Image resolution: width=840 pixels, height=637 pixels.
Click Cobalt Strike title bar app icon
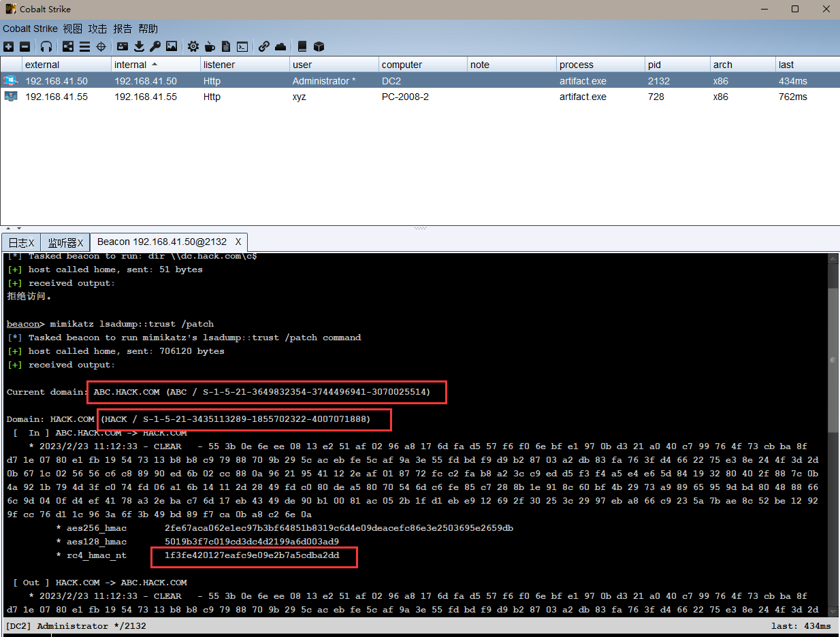pos(11,9)
